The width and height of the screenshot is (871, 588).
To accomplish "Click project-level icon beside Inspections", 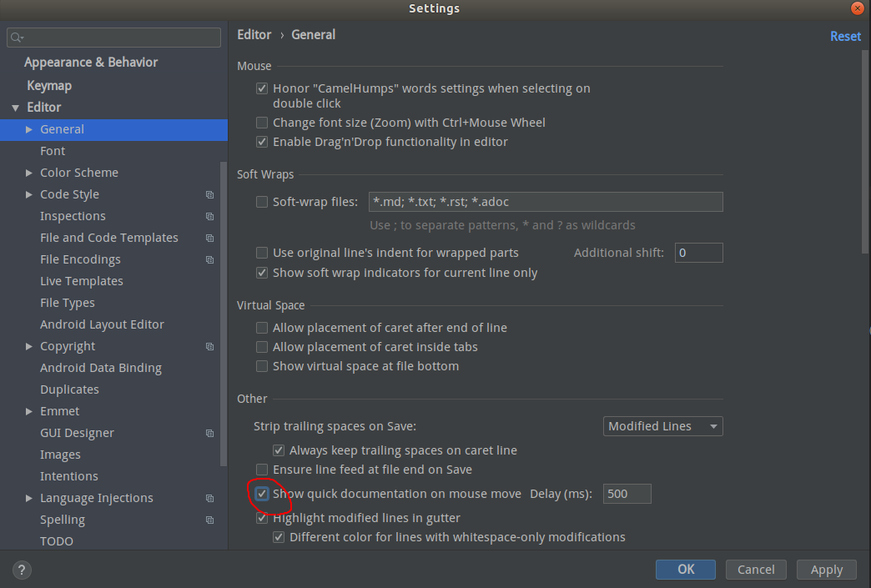I will 209,216.
